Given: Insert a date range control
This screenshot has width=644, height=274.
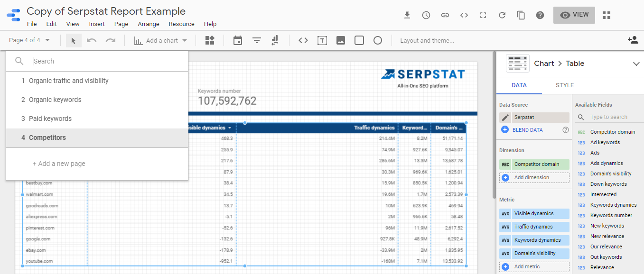Looking at the screenshot, I should (238, 40).
